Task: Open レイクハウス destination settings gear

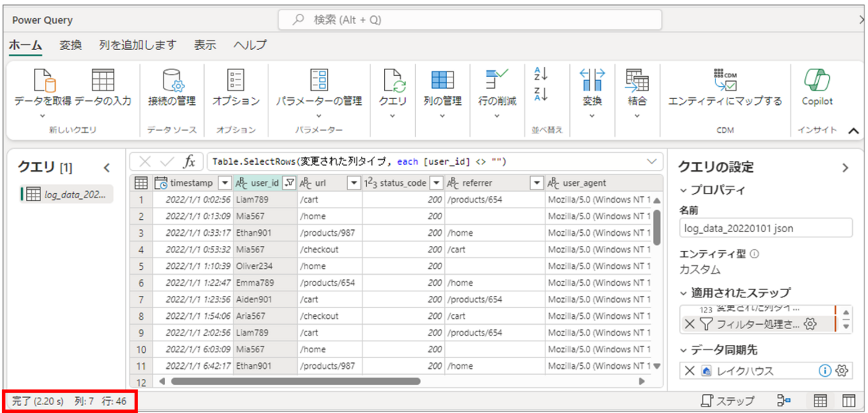Action: tap(841, 370)
